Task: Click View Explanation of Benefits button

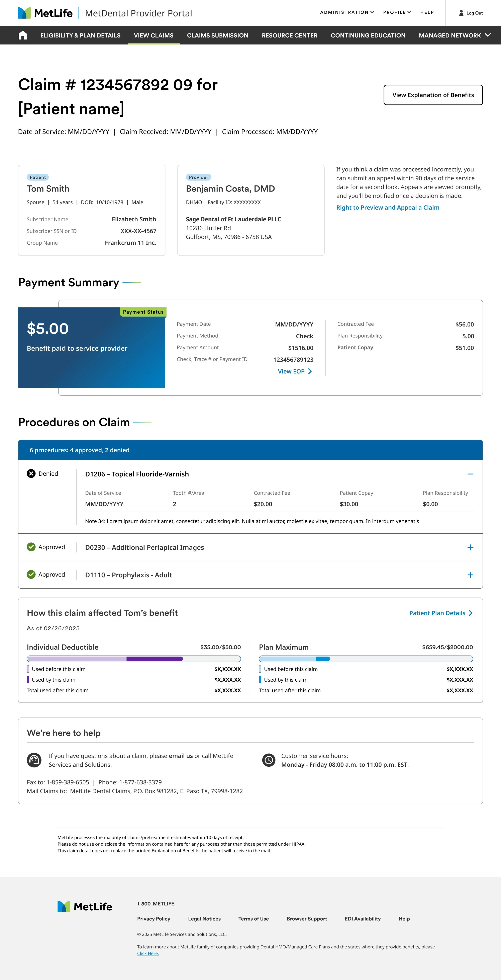Action: tap(433, 95)
